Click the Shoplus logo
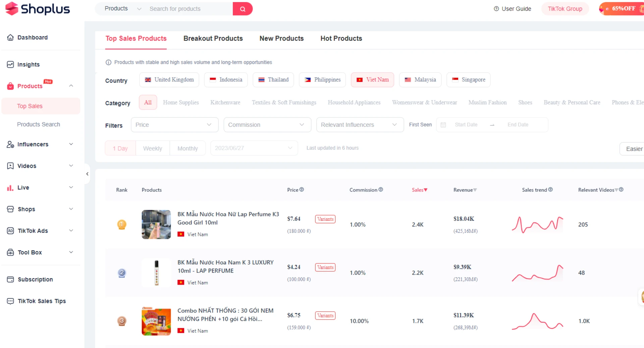The image size is (644, 348). (38, 9)
